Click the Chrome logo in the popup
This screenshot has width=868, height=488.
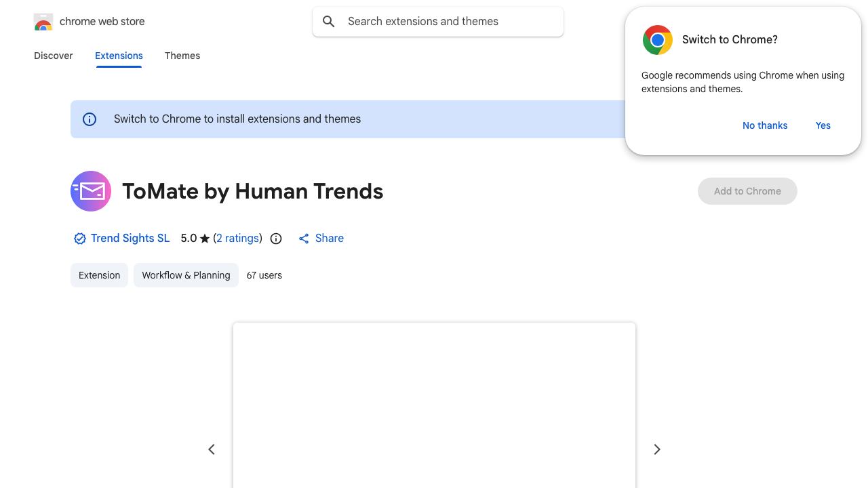coord(658,40)
